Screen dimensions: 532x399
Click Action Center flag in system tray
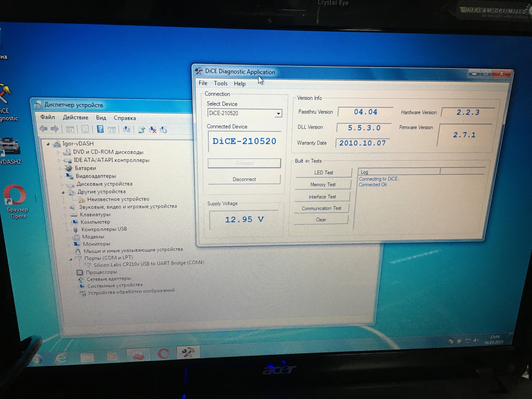click(x=451, y=341)
